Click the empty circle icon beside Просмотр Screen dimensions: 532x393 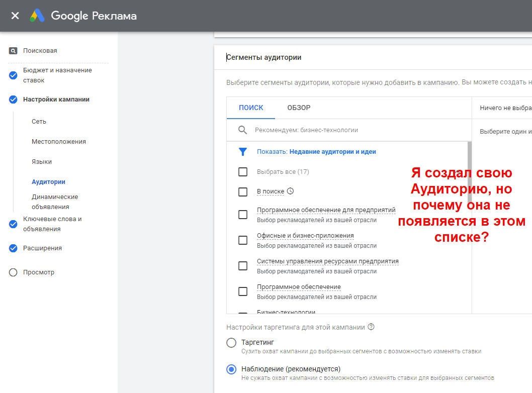pyautogui.click(x=13, y=272)
